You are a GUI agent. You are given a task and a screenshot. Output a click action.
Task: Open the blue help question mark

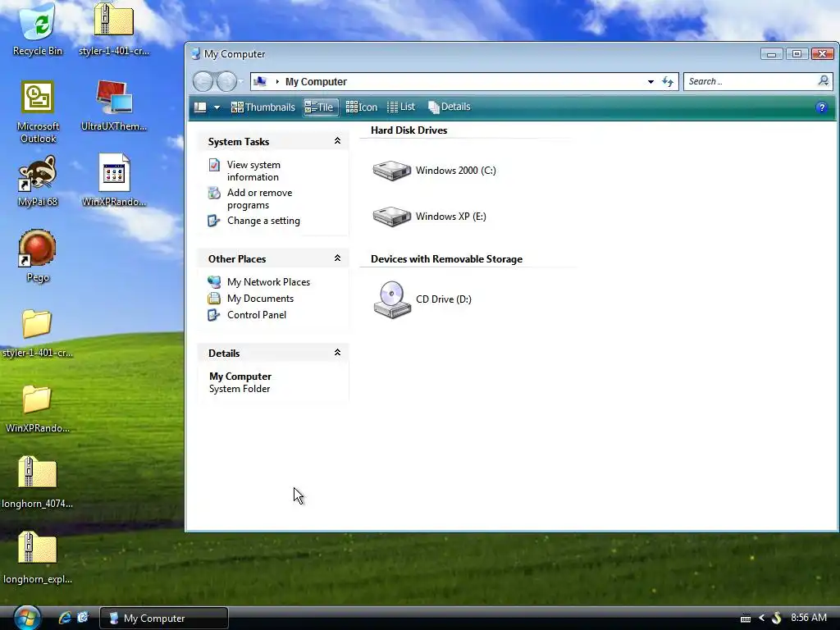pyautogui.click(x=821, y=107)
